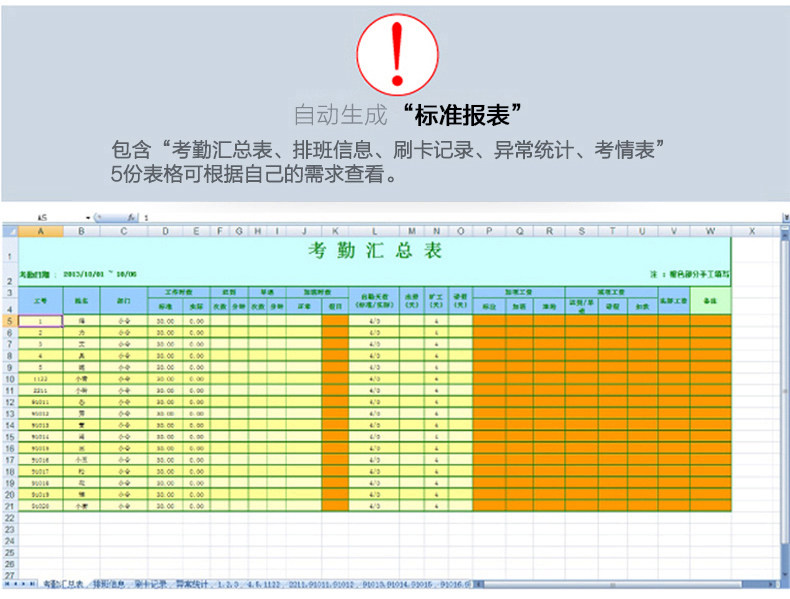This screenshot has width=790, height=599.
Task: Click the selected cell A5
Action: click(41, 321)
